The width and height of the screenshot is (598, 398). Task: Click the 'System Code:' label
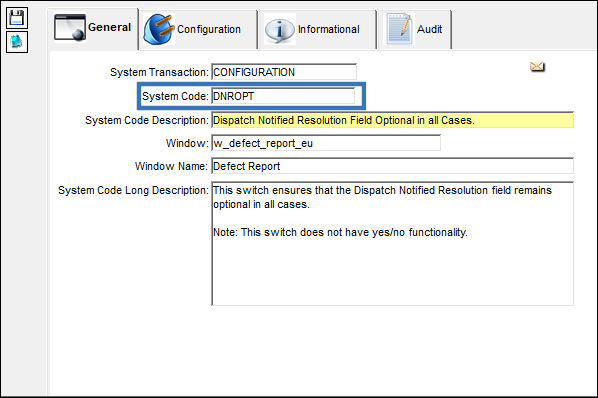[175, 96]
